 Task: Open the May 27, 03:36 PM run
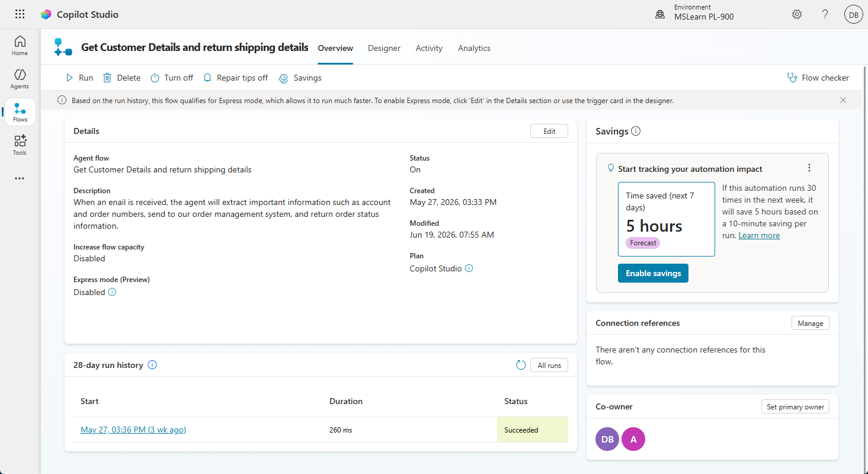(133, 430)
